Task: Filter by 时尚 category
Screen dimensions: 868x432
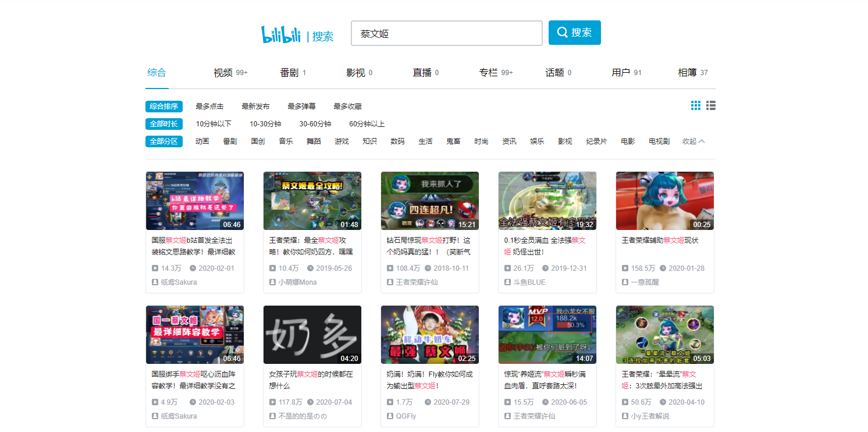Action: point(481,141)
